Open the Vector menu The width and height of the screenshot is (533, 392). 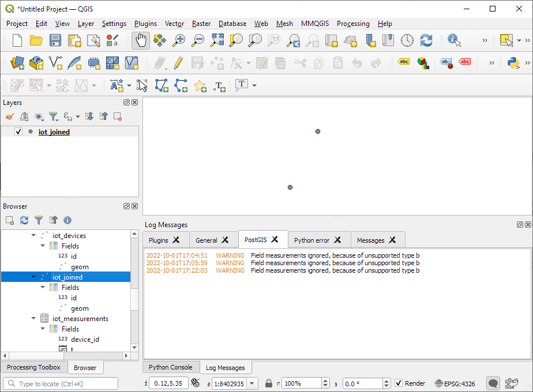(x=174, y=24)
